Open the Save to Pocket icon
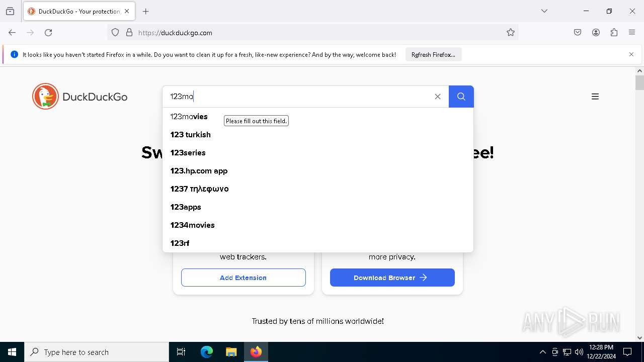Screen dimensions: 644x362 point(578,33)
